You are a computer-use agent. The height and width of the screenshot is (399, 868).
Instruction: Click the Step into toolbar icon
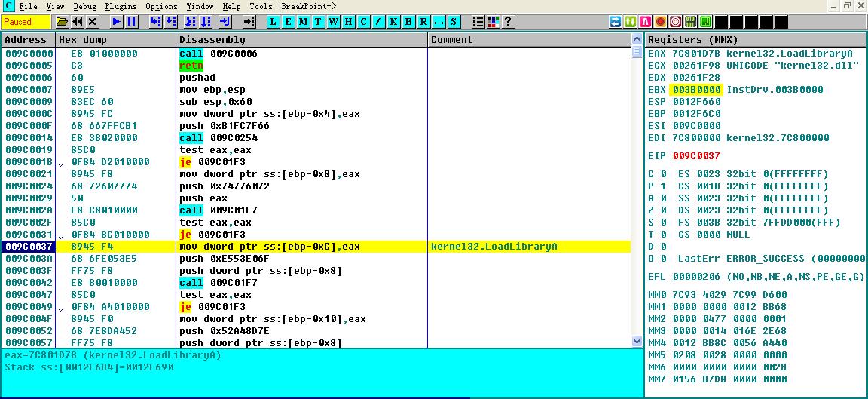point(155,22)
